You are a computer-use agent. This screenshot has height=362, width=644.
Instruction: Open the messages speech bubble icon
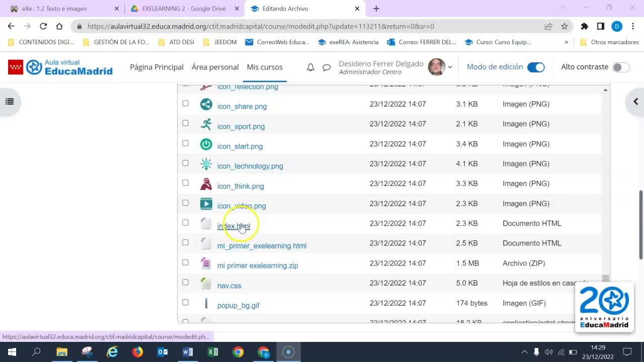(x=327, y=67)
